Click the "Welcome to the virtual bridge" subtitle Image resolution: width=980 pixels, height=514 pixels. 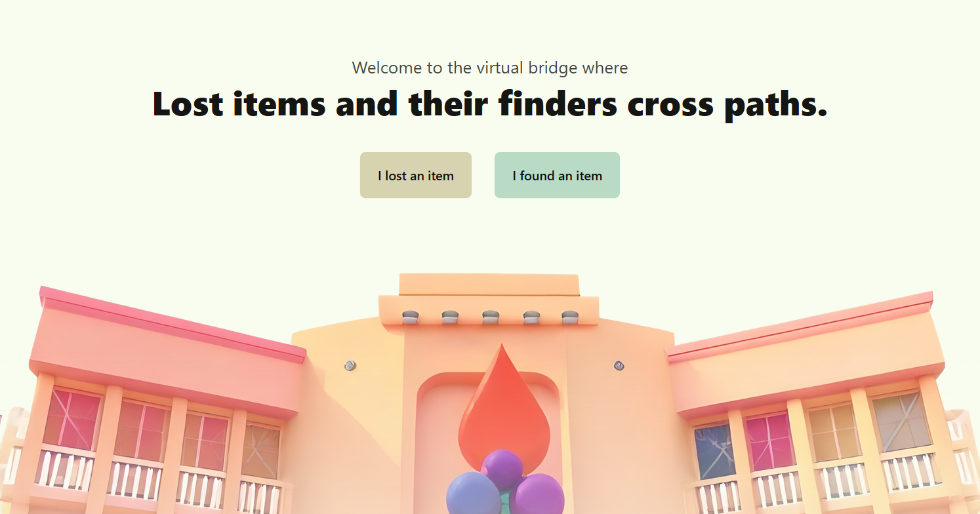pyautogui.click(x=490, y=68)
